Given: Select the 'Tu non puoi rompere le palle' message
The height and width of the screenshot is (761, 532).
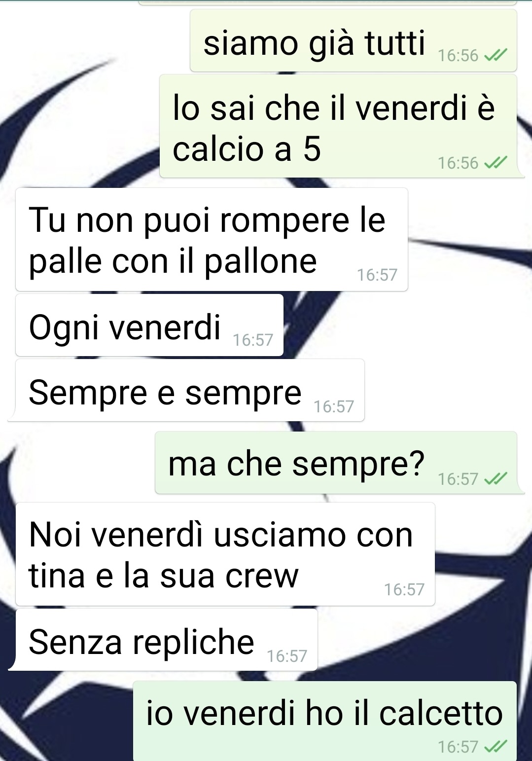Looking at the screenshot, I should coord(212,239).
